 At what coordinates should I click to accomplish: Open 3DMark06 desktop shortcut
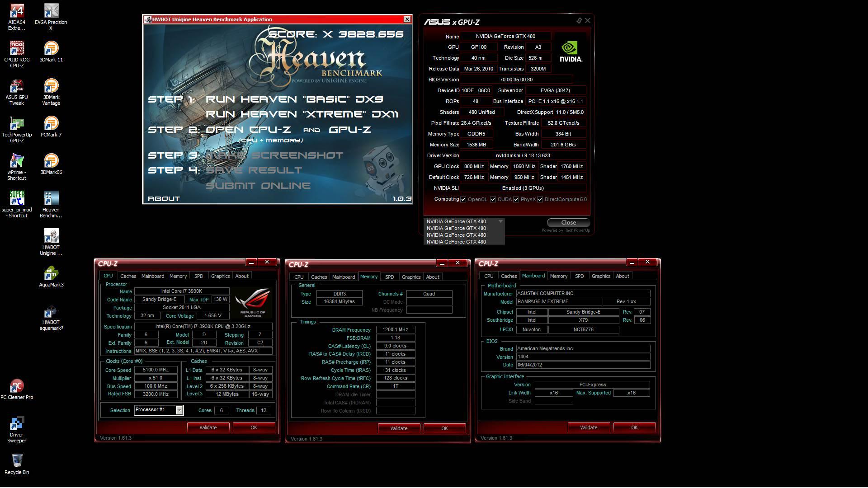click(x=51, y=164)
